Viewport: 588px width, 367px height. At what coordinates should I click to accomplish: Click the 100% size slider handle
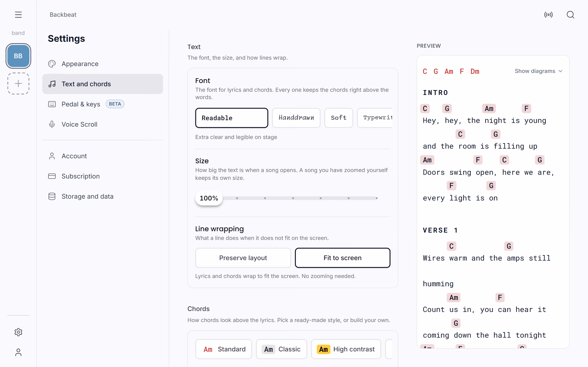(209, 198)
